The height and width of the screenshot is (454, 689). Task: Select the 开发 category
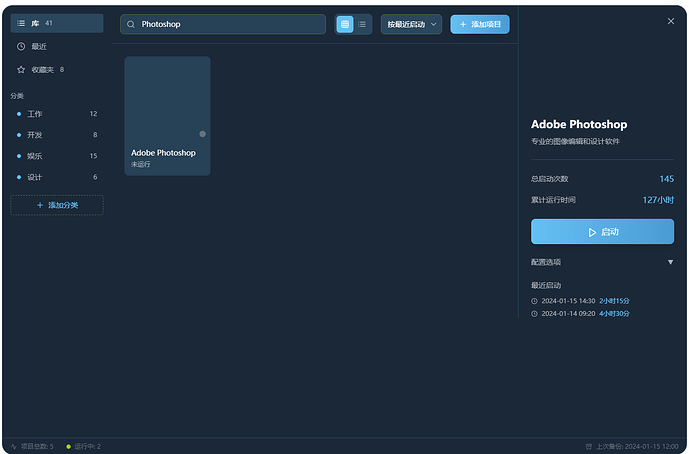coord(57,135)
